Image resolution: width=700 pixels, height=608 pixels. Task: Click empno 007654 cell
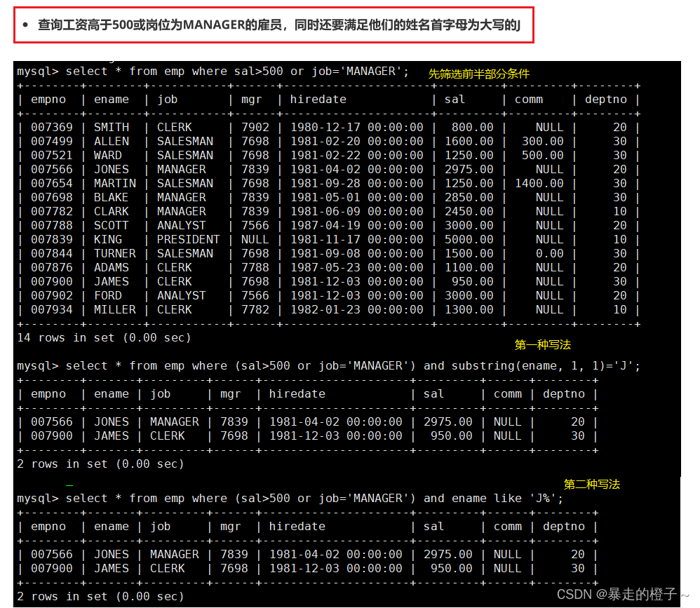tap(51, 184)
